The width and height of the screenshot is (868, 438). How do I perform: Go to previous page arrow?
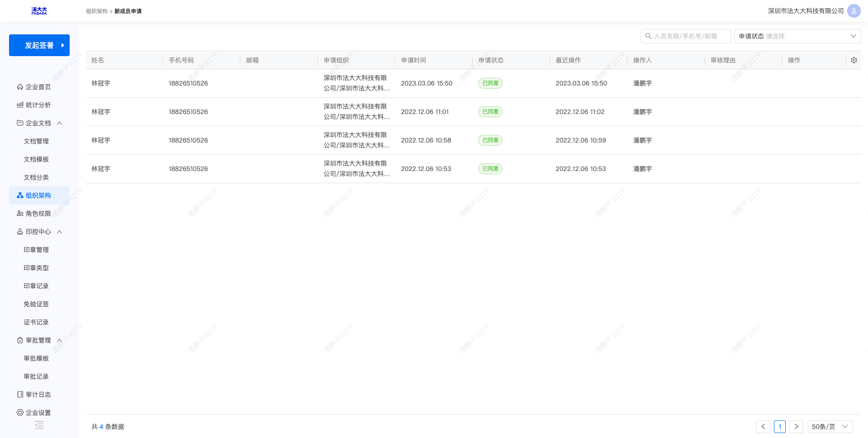[x=763, y=427]
